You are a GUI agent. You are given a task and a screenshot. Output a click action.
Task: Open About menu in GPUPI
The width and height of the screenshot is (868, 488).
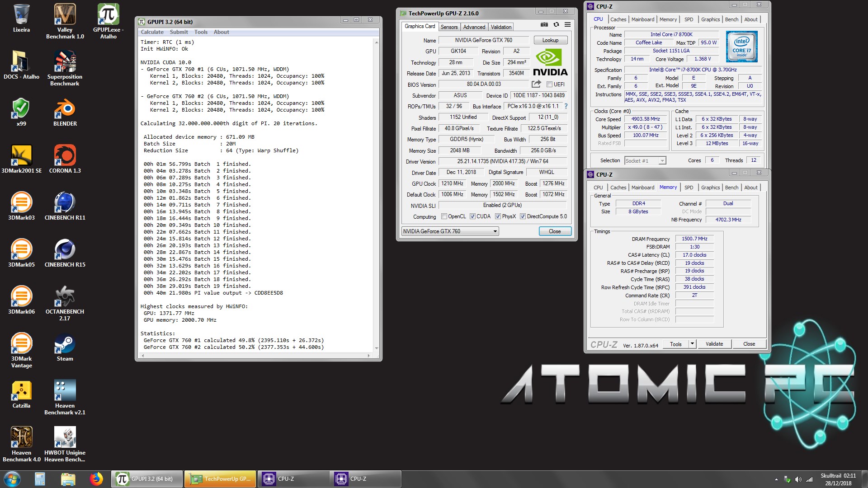click(x=221, y=32)
